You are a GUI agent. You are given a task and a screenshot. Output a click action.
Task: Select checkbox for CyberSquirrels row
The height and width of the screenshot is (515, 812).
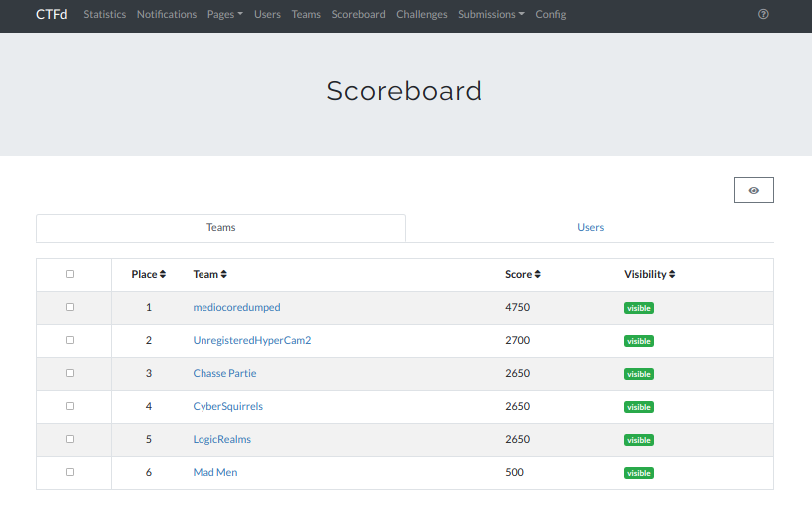pyautogui.click(x=70, y=406)
